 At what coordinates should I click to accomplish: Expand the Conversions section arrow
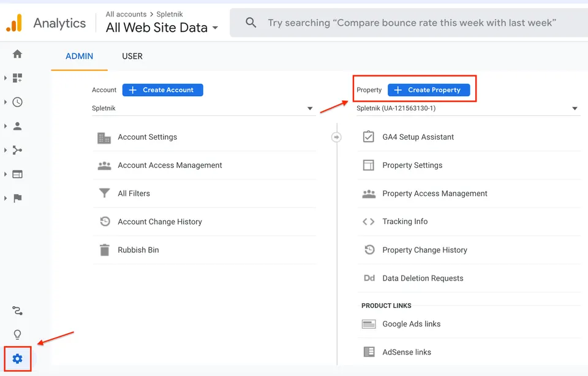click(x=6, y=198)
